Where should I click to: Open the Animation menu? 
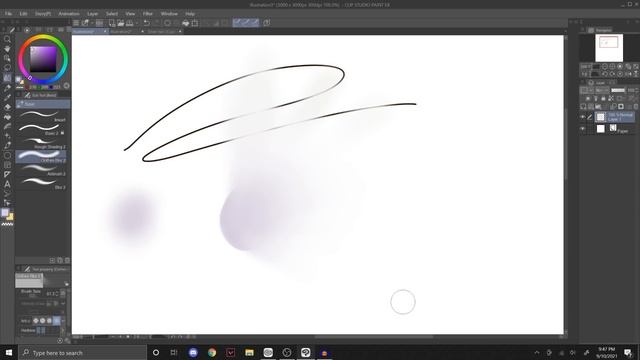click(x=69, y=13)
